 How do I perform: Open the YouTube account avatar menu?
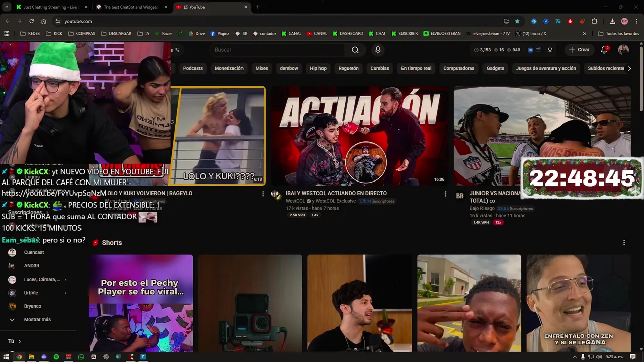point(623,50)
